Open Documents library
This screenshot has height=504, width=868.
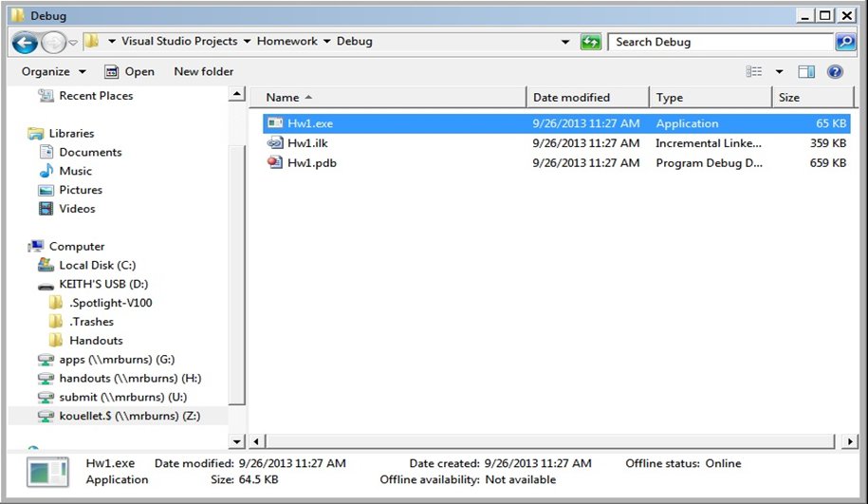(x=90, y=152)
